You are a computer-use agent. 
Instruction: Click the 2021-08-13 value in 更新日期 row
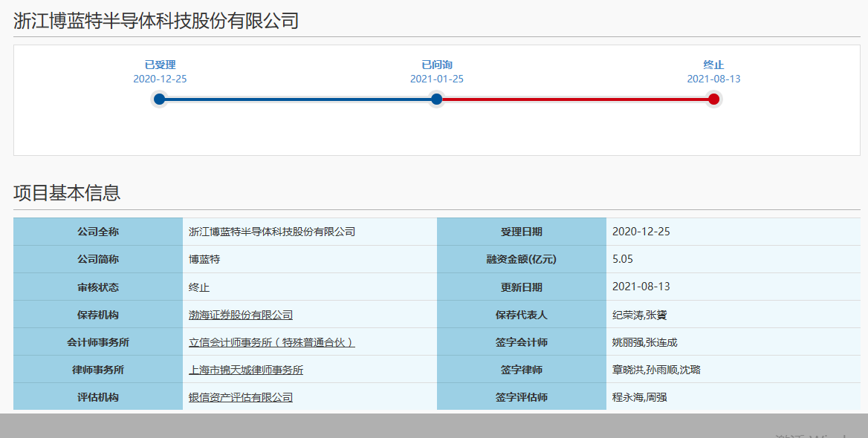(x=641, y=287)
